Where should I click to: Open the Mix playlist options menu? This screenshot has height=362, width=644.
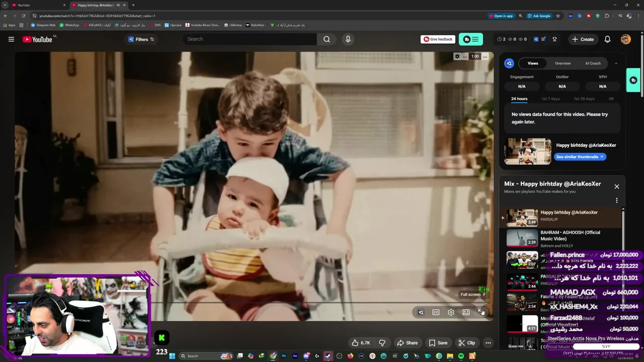616,201
